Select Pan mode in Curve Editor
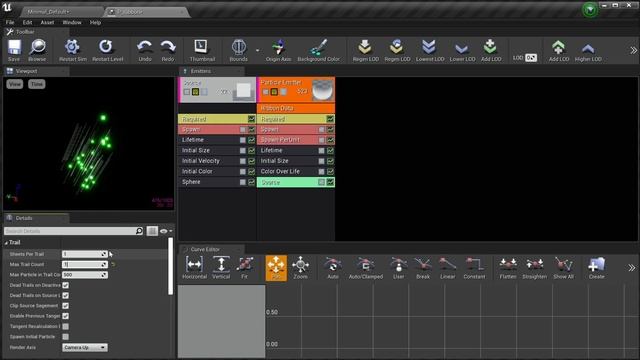Image resolution: width=640 pixels, height=360 pixels. click(276, 268)
